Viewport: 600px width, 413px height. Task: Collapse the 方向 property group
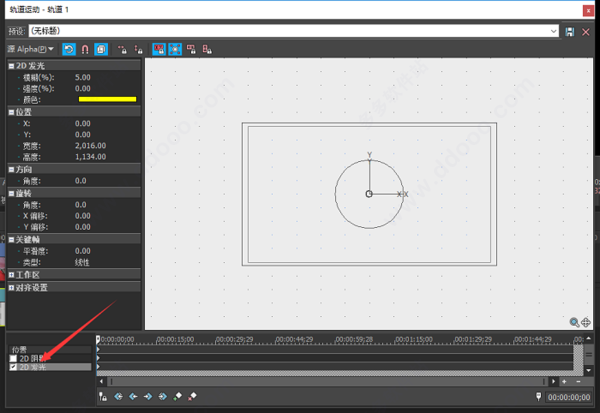(11, 170)
